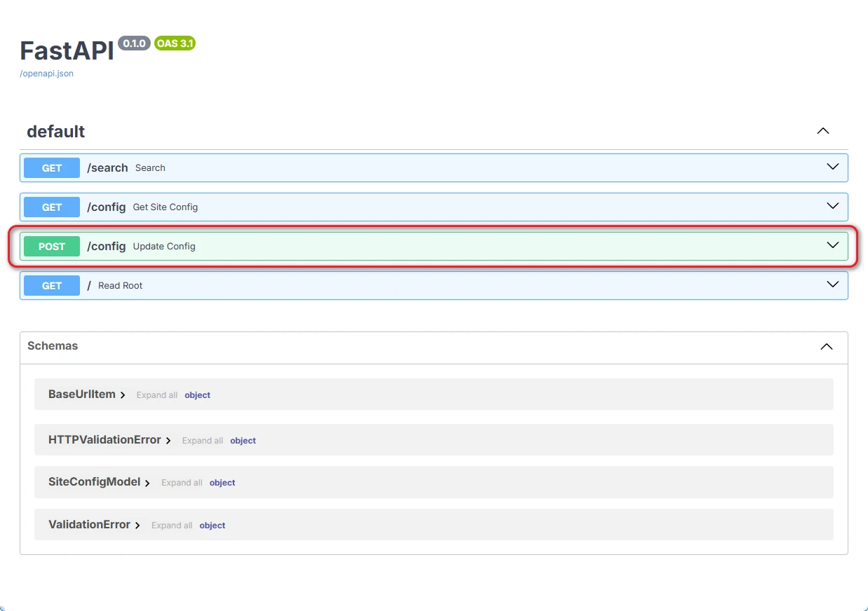
Task: Click Expand all next to SiteConfigModel
Action: coord(182,483)
